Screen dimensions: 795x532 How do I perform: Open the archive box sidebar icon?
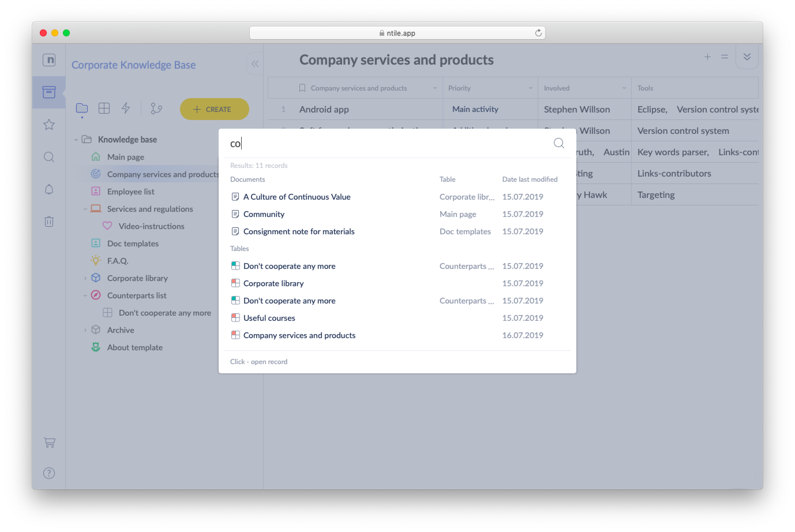point(49,92)
